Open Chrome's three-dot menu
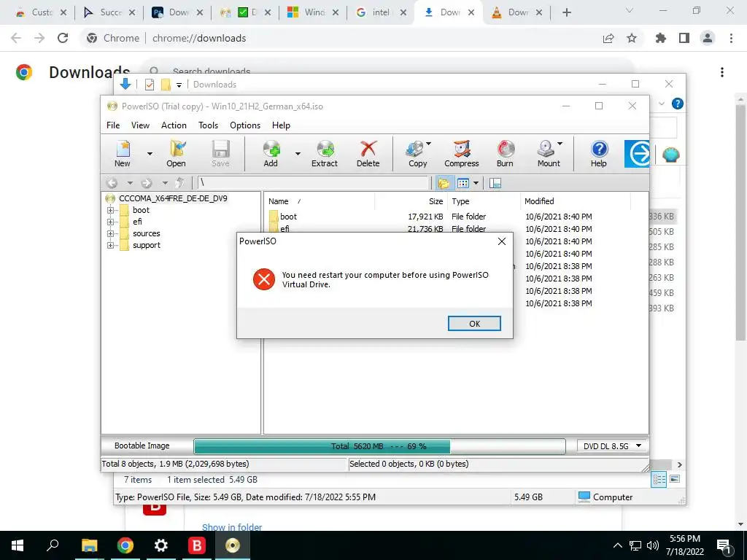Image resolution: width=747 pixels, height=560 pixels. [731, 38]
